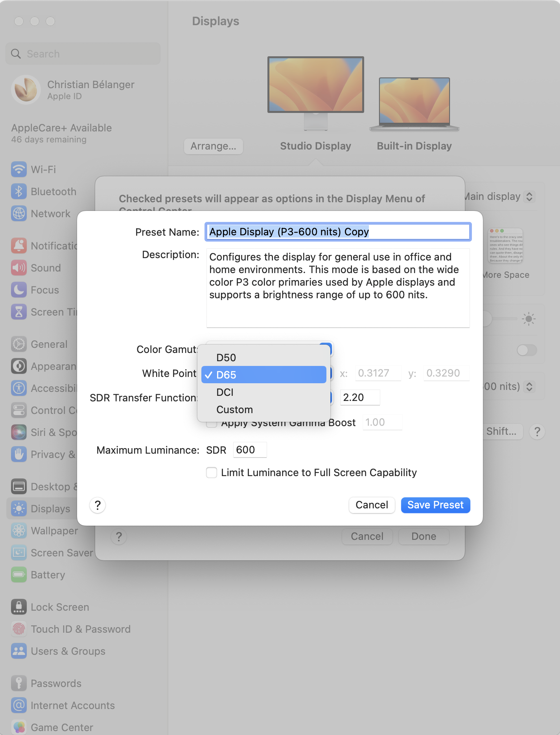560x735 pixels.
Task: Choose D50 white point option
Action: pos(263,358)
